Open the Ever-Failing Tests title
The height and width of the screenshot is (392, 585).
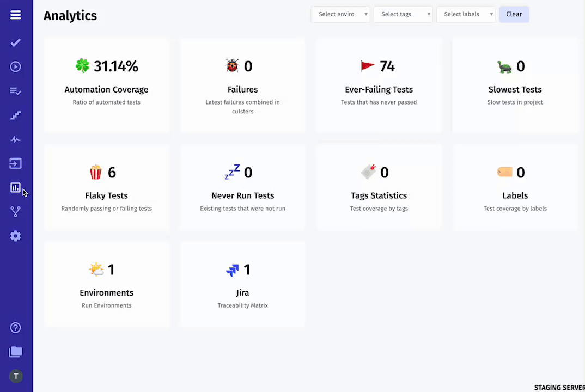pyautogui.click(x=379, y=89)
